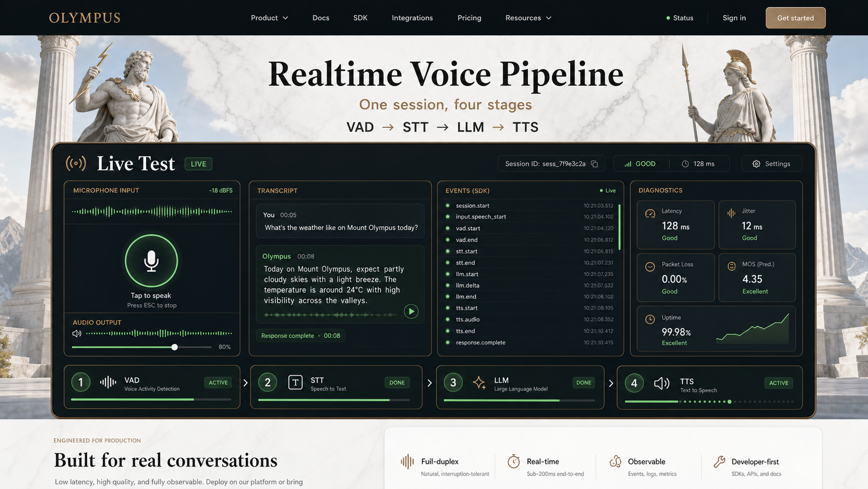Click the microphone input waveform

152,211
